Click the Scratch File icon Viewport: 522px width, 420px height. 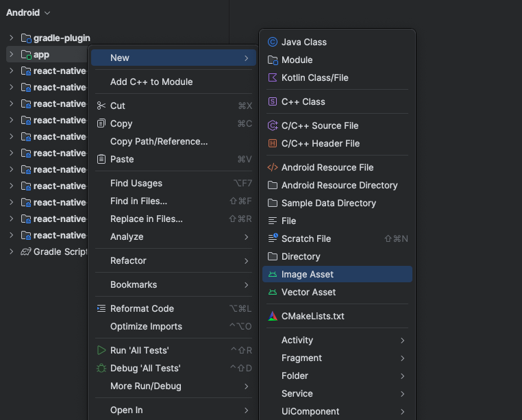click(x=273, y=238)
